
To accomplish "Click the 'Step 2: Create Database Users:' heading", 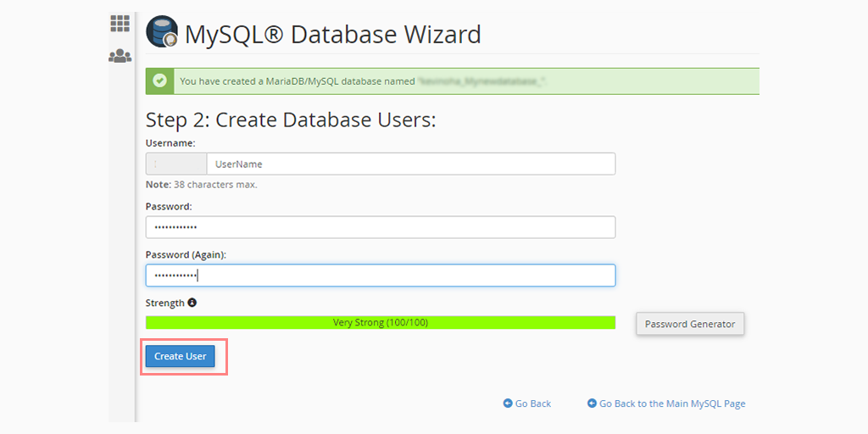I will [x=291, y=120].
